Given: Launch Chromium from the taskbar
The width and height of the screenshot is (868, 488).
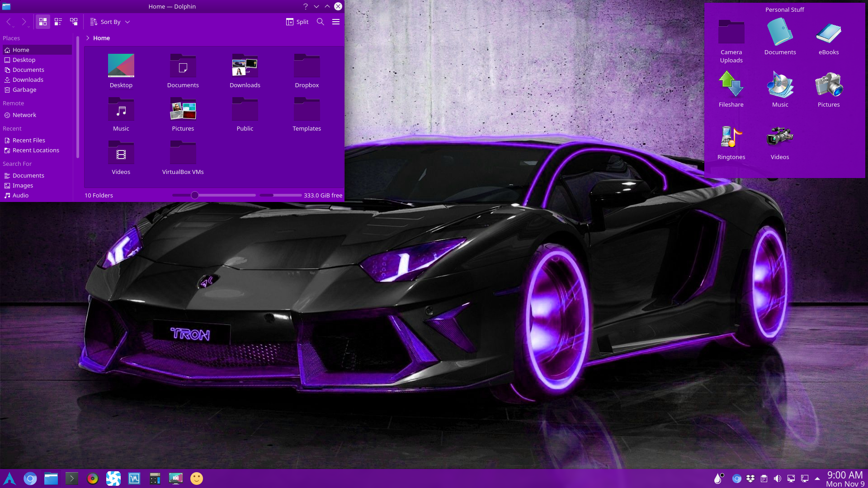Looking at the screenshot, I should (x=30, y=479).
